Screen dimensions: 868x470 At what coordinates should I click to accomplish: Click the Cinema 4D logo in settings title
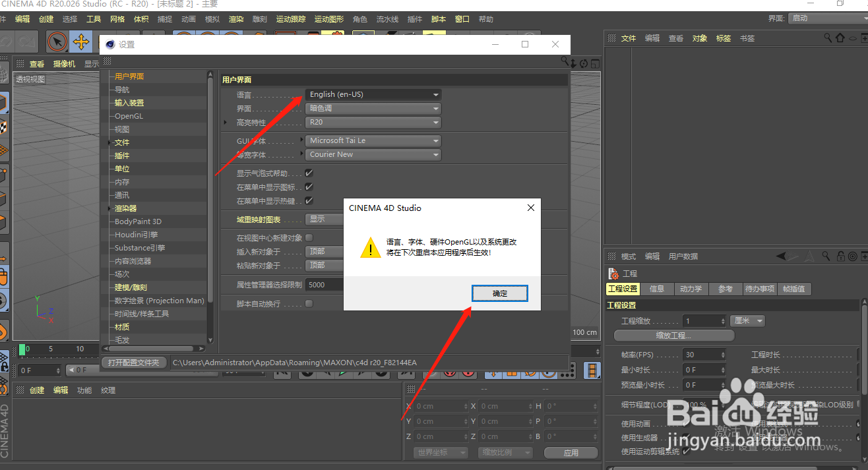109,44
